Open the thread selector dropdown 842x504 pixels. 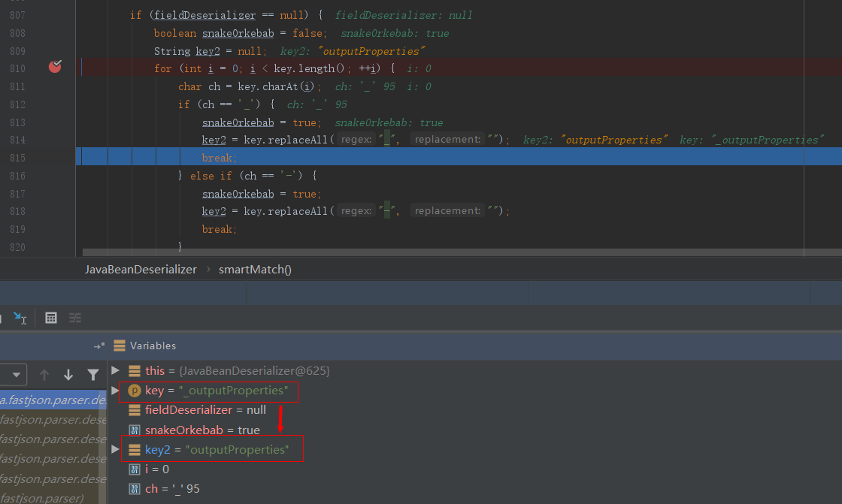click(14, 375)
